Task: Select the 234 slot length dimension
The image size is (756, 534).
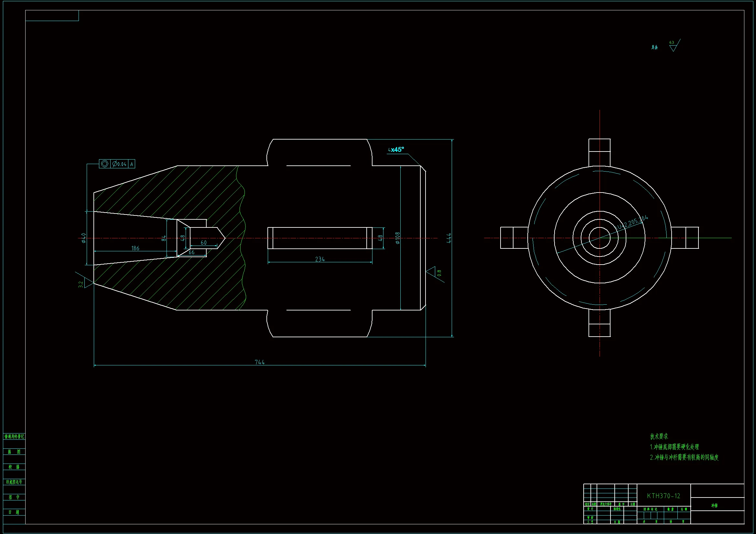Action: coord(320,259)
